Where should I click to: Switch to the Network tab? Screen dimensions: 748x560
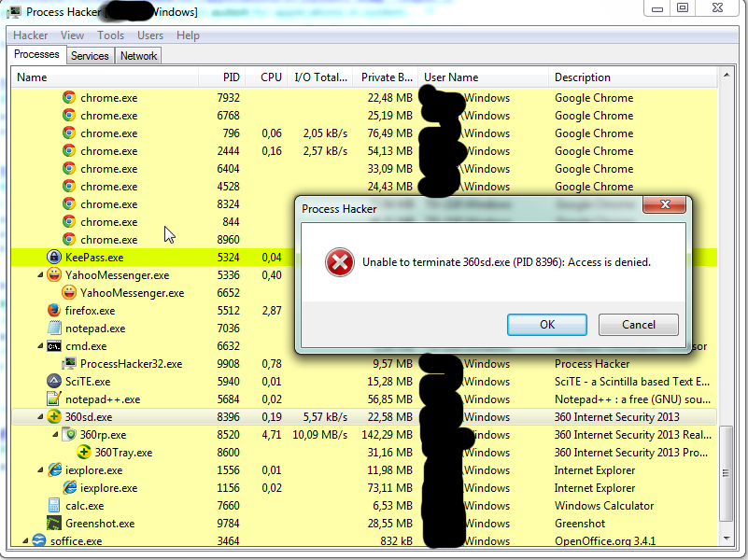(138, 56)
